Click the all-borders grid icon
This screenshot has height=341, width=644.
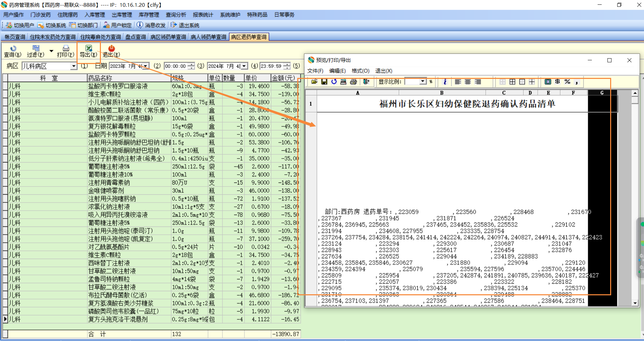[512, 82]
